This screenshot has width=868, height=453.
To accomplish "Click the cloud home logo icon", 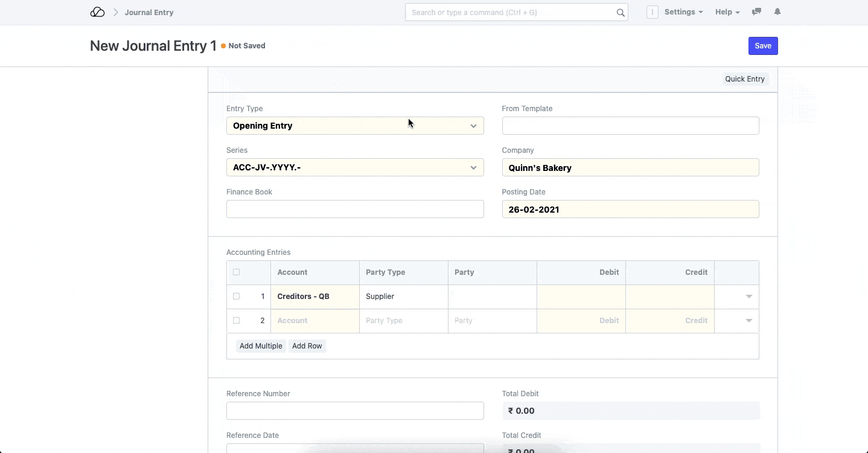I will [x=97, y=12].
